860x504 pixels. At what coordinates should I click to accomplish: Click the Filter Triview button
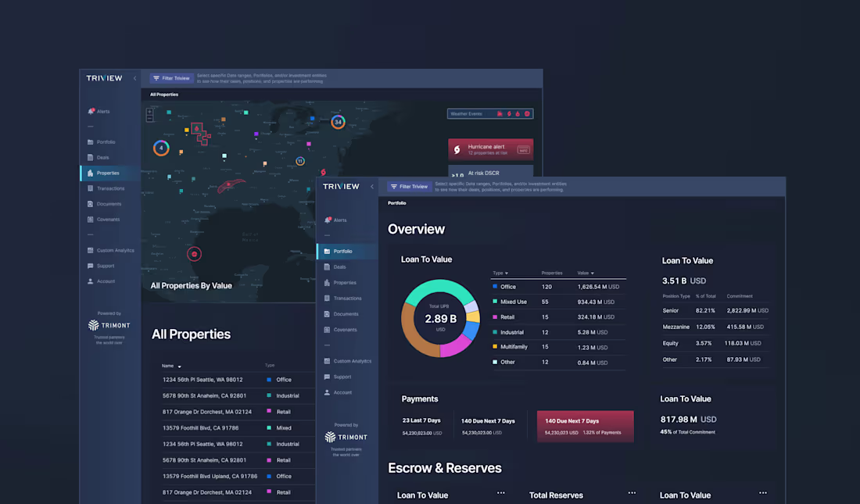click(408, 186)
